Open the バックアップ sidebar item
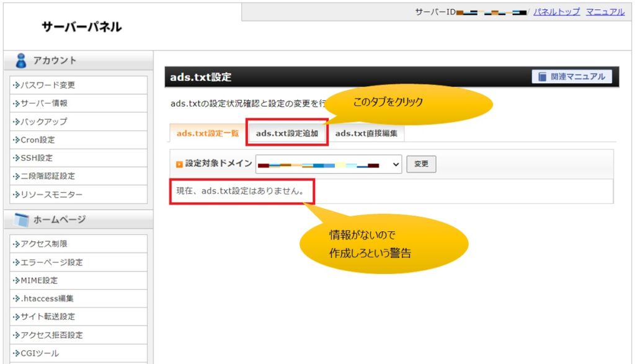 [43, 122]
